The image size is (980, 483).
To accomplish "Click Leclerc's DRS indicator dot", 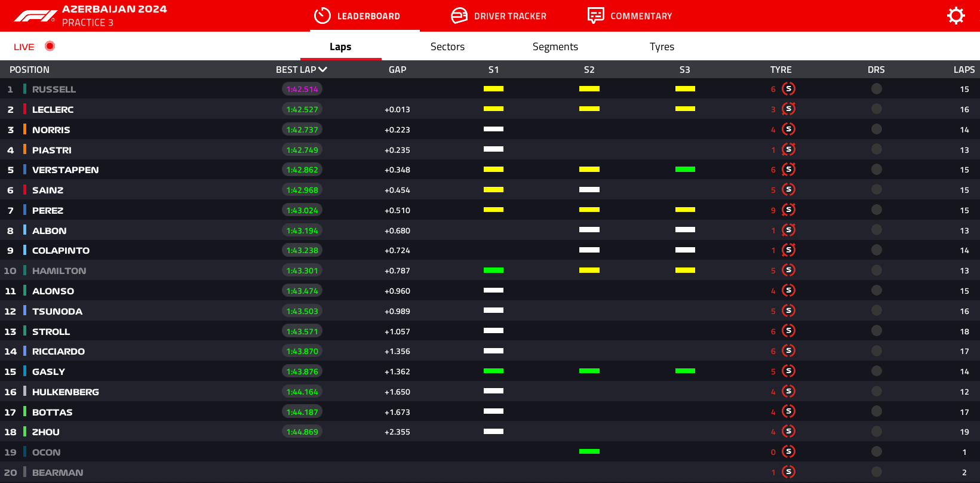I will pyautogui.click(x=877, y=109).
